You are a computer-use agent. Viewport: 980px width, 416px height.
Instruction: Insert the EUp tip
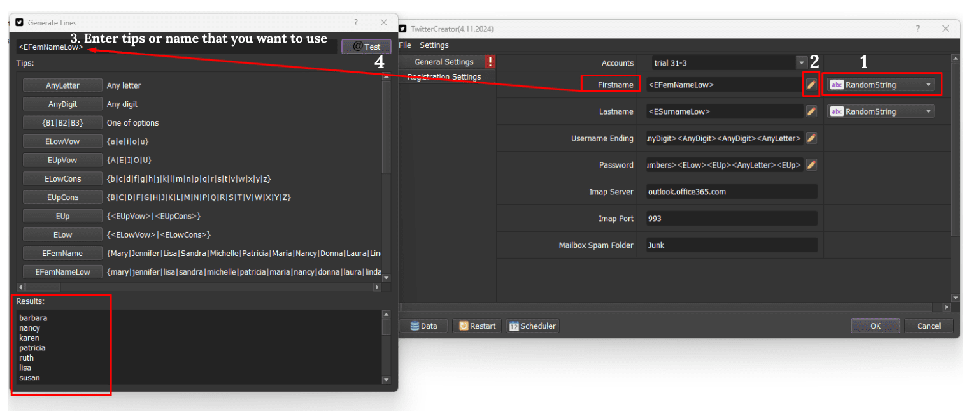coord(62,216)
